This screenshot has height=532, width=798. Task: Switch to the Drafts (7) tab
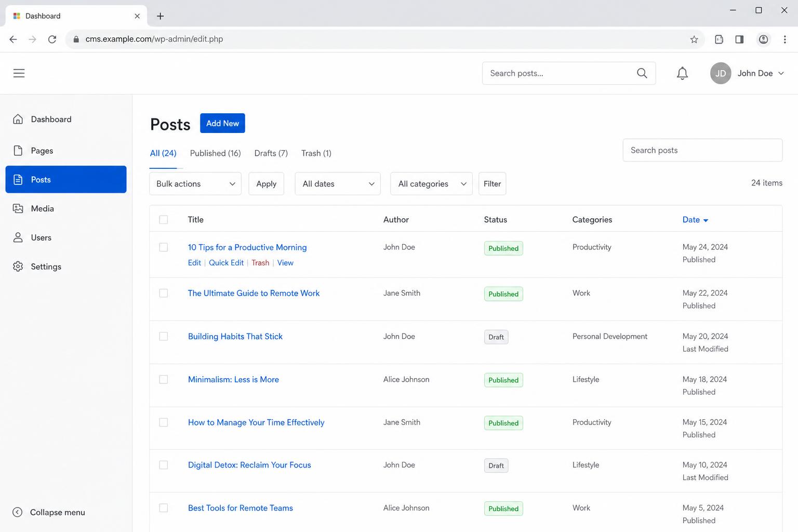[271, 153]
